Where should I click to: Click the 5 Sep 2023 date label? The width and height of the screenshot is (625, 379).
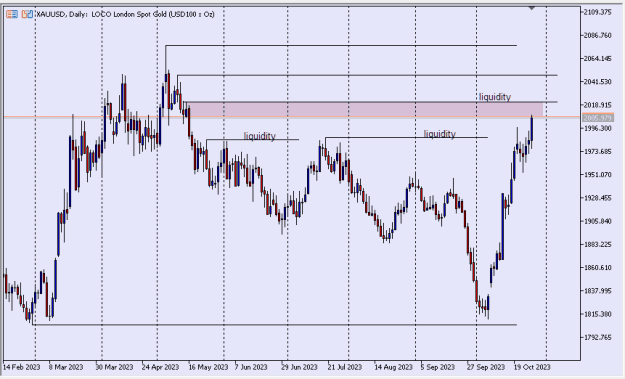pyautogui.click(x=438, y=367)
